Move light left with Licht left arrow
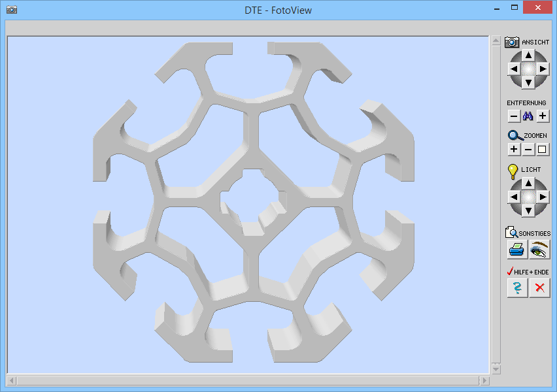This screenshot has height=392, width=557. point(514,197)
